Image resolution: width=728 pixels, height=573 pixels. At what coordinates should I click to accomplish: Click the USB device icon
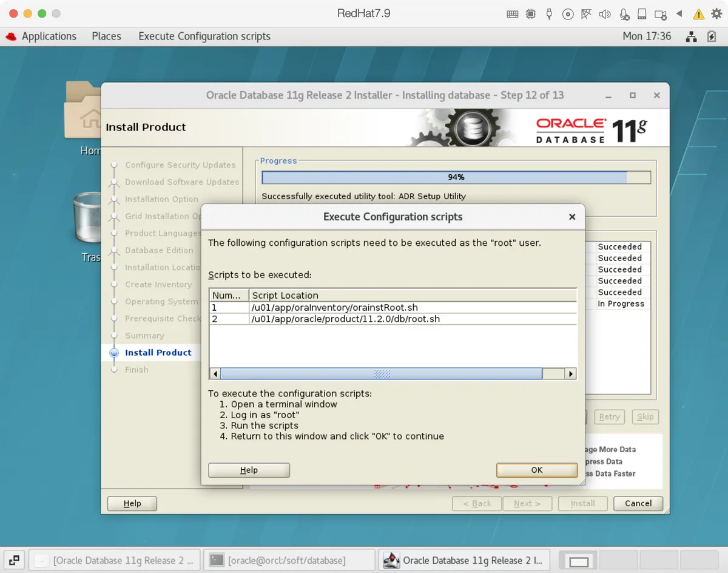pyautogui.click(x=549, y=13)
